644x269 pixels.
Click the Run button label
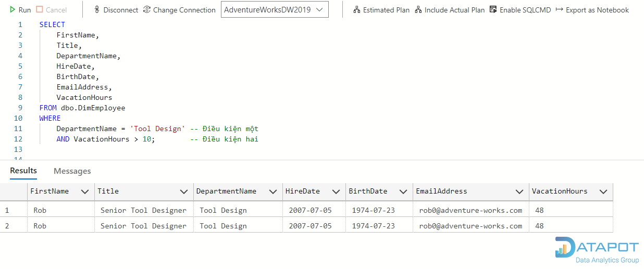[24, 10]
